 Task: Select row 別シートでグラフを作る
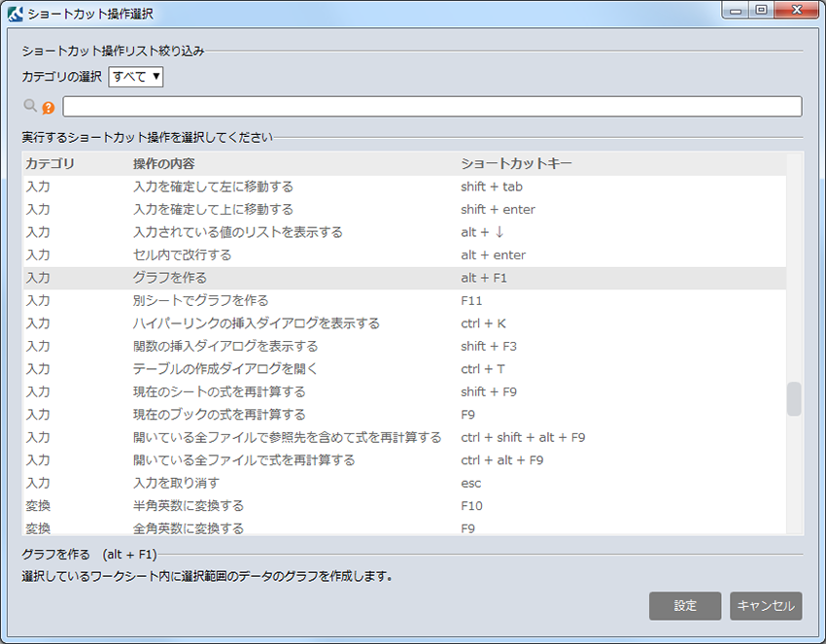(x=404, y=301)
